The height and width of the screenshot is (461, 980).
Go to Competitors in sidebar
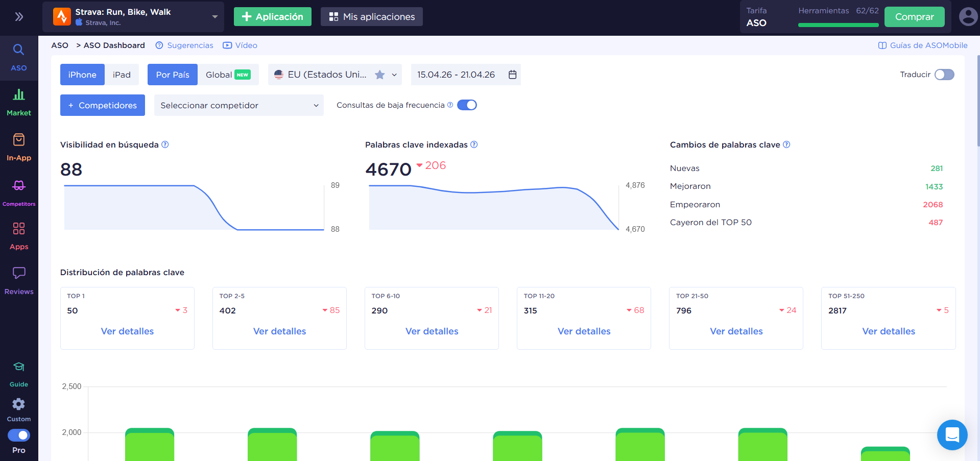click(x=19, y=192)
